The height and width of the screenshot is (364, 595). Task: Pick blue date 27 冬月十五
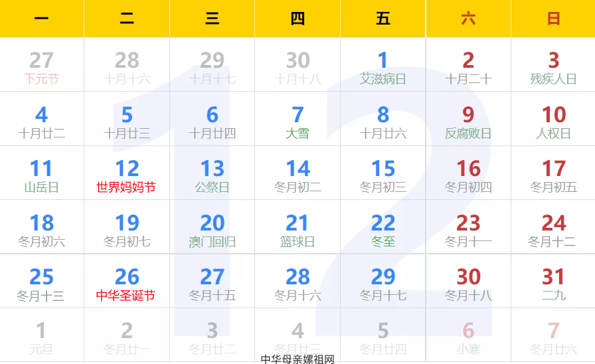[x=212, y=281]
